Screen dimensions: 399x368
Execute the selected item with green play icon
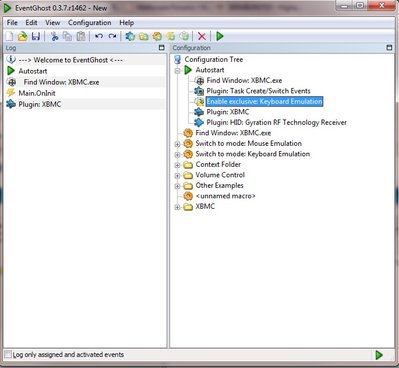tap(220, 36)
